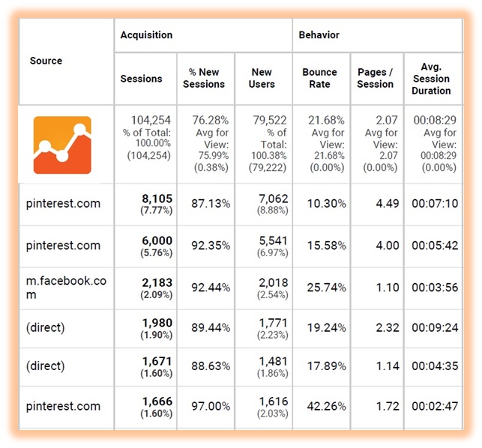The height and width of the screenshot is (448, 482).
Task: Click the 4.49 pages per session cell
Action: (388, 204)
